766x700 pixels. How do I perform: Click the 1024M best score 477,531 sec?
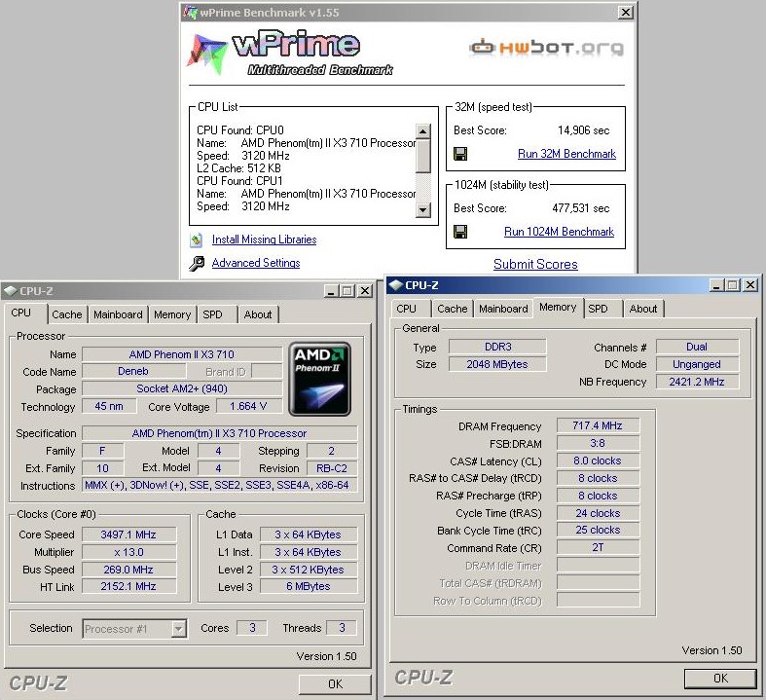pyautogui.click(x=581, y=208)
